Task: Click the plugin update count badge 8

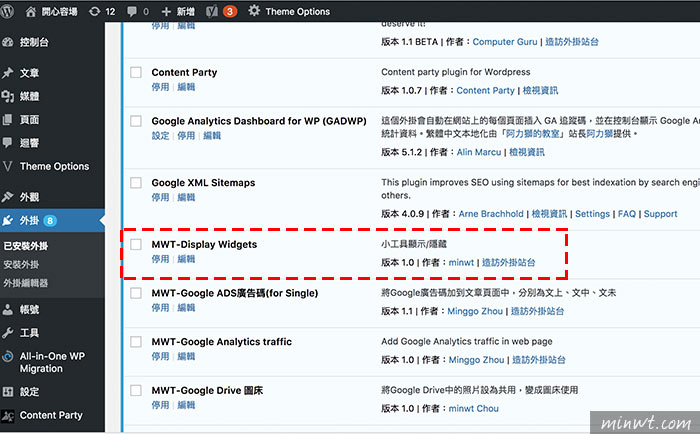Action: pos(50,221)
